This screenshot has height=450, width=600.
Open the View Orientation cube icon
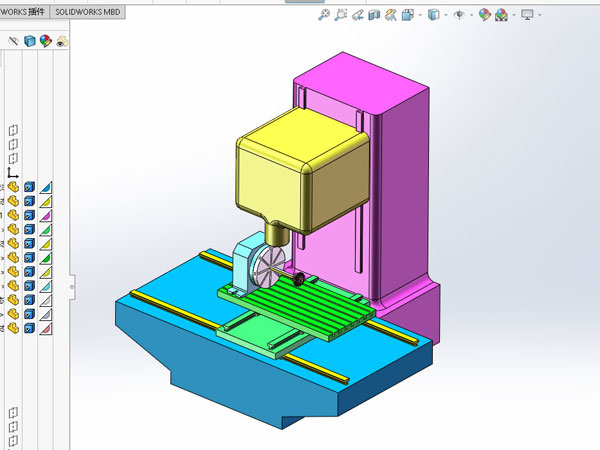click(409, 15)
